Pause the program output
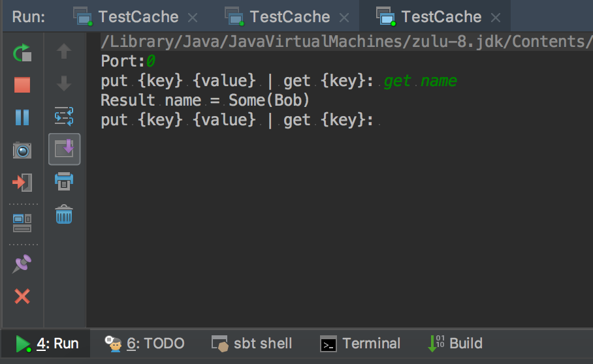 point(22,117)
